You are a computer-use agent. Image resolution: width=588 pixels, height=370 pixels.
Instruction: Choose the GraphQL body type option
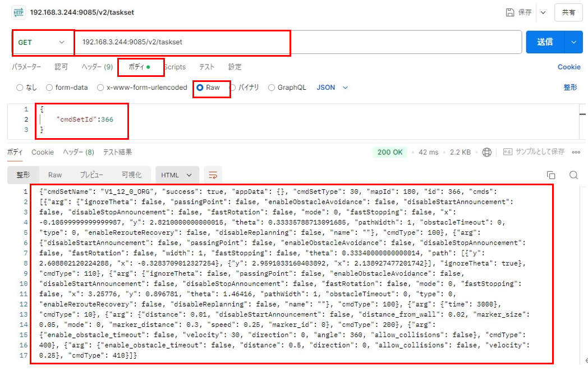272,88
